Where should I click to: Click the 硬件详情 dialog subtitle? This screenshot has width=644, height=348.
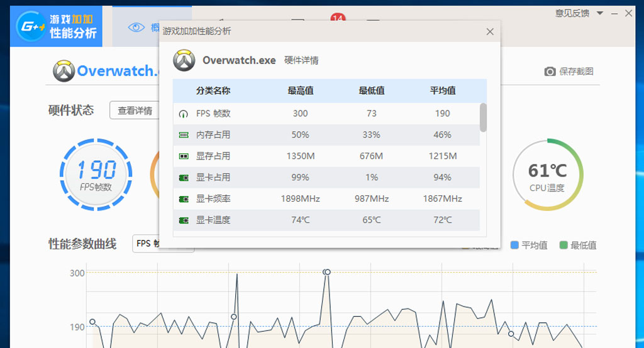(301, 61)
